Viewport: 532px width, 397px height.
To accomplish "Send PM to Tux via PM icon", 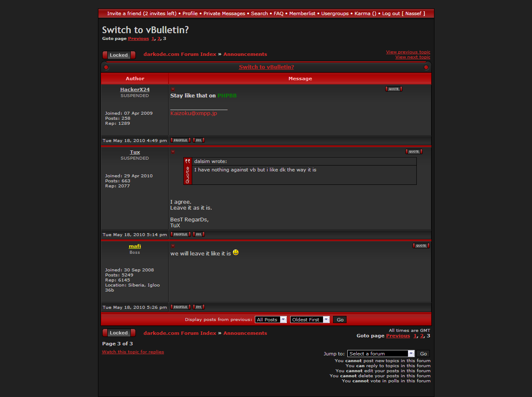I will coord(199,234).
